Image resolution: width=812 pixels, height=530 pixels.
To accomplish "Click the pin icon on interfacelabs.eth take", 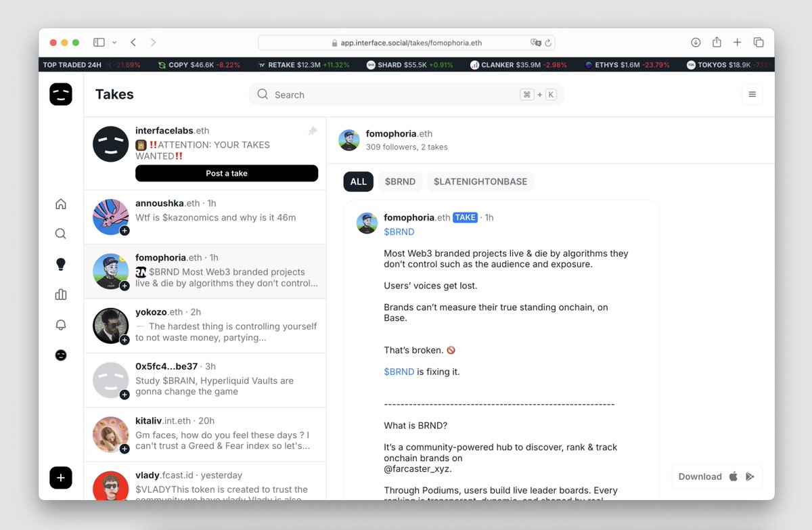I will pyautogui.click(x=312, y=131).
